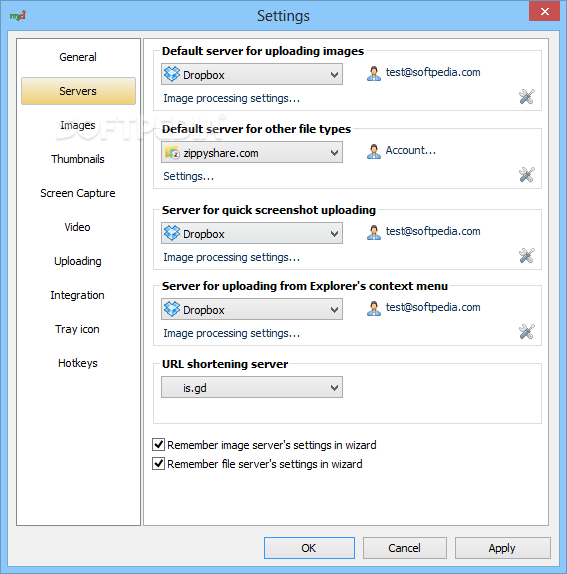Click user icon in Explorer's context menu server section
The height and width of the screenshot is (574, 567).
coord(373,308)
